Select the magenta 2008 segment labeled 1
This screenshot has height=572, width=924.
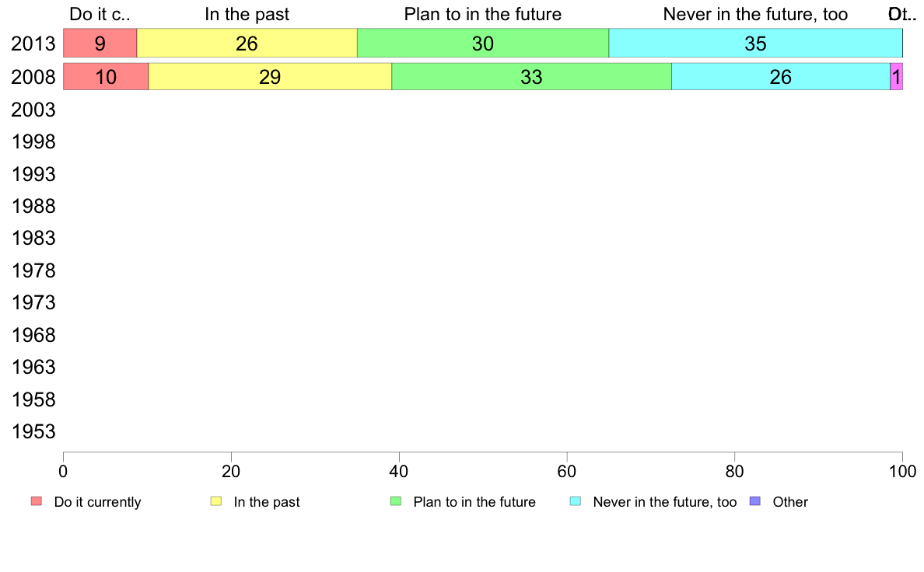pos(896,77)
